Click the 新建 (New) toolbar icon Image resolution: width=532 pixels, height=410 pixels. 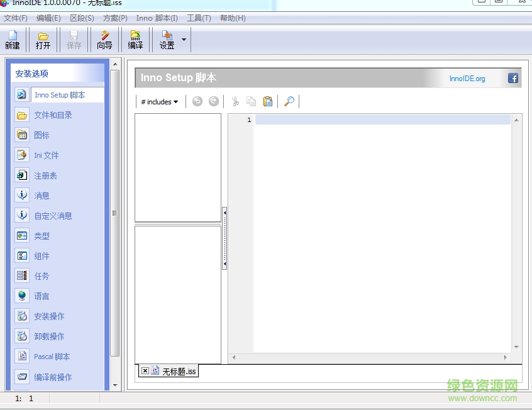pyautogui.click(x=13, y=40)
